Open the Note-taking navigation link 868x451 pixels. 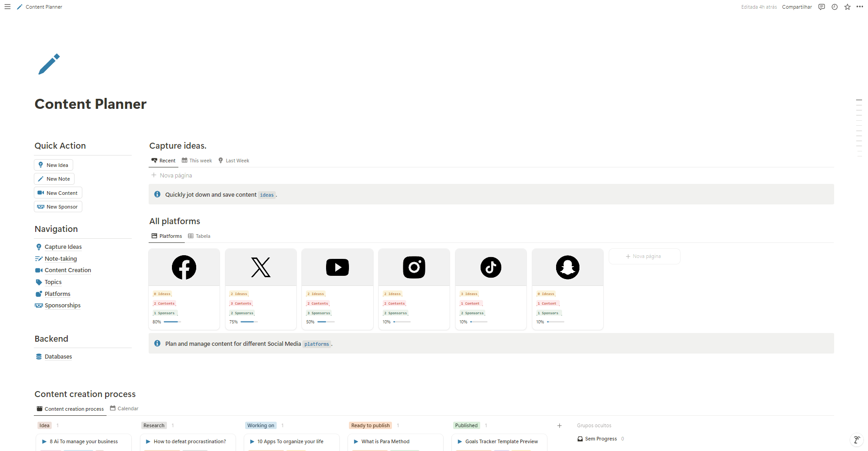(61, 259)
